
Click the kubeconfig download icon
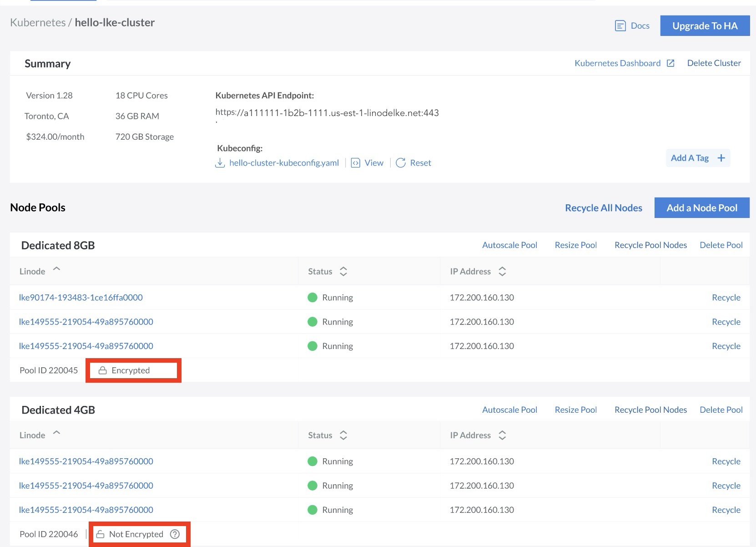pos(220,163)
